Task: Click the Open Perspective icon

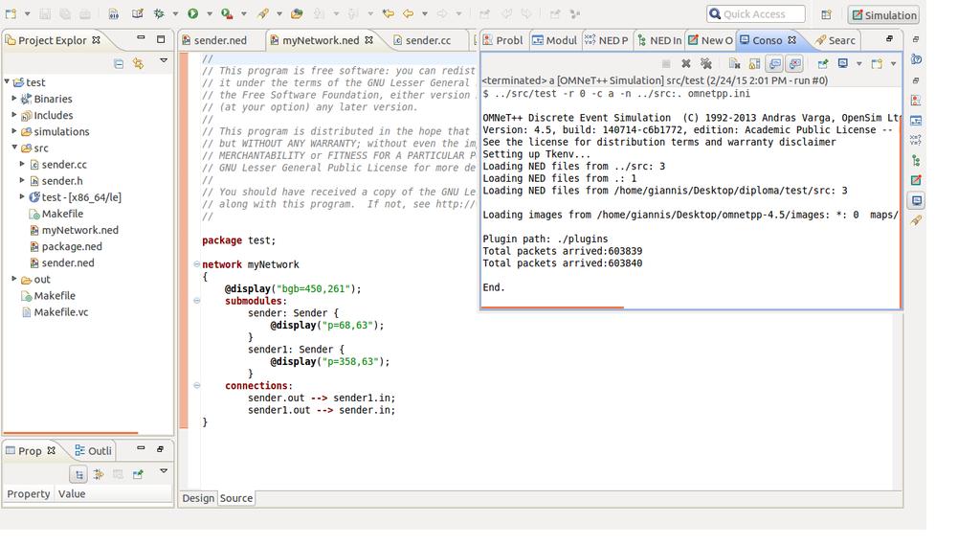Action: pos(826,14)
